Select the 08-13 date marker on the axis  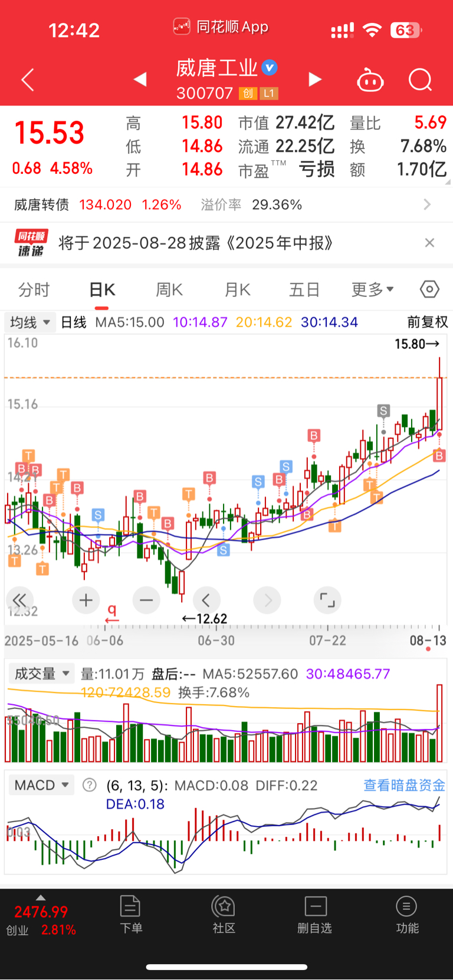tap(428, 641)
